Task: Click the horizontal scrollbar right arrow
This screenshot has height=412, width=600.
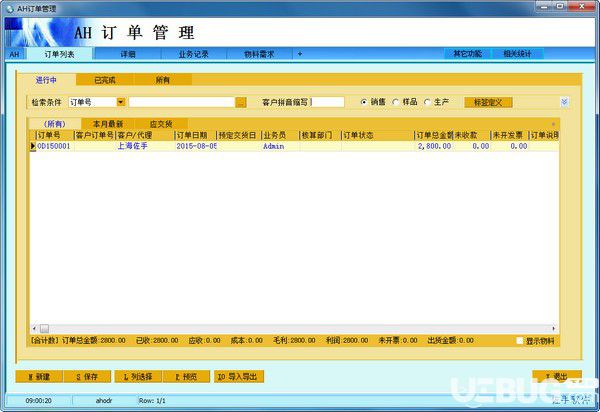Action: [x=553, y=329]
